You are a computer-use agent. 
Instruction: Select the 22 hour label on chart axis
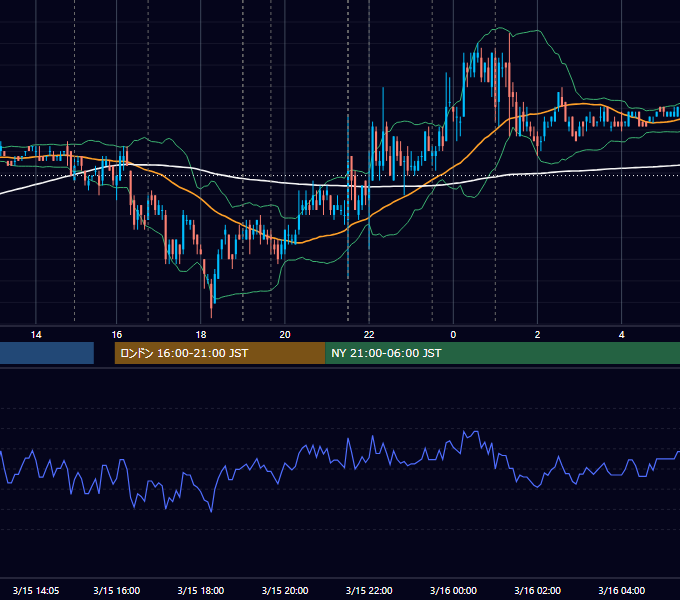tap(369, 335)
